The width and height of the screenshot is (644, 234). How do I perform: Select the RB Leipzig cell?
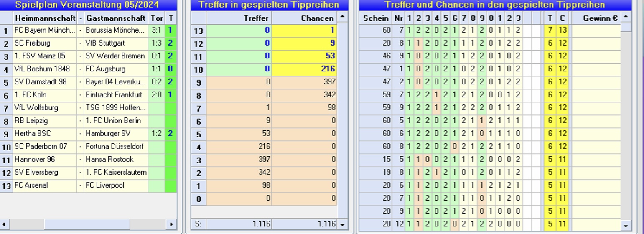click(x=45, y=121)
